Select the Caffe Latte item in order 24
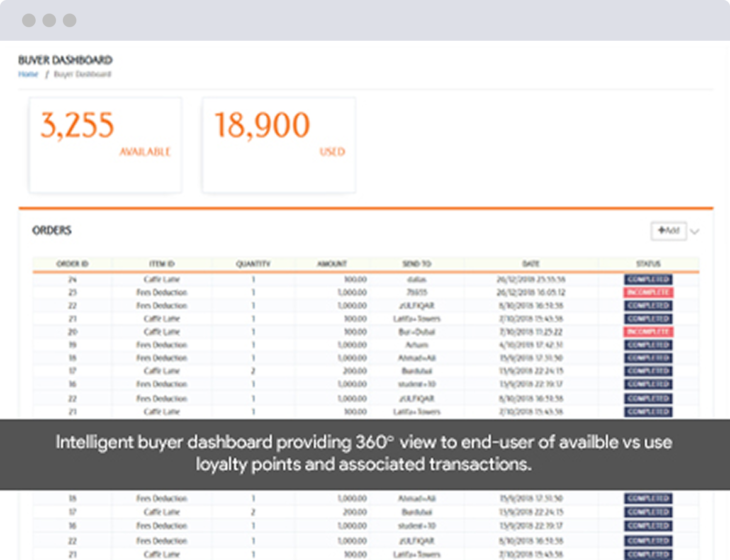The width and height of the screenshot is (730, 560). 162,279
